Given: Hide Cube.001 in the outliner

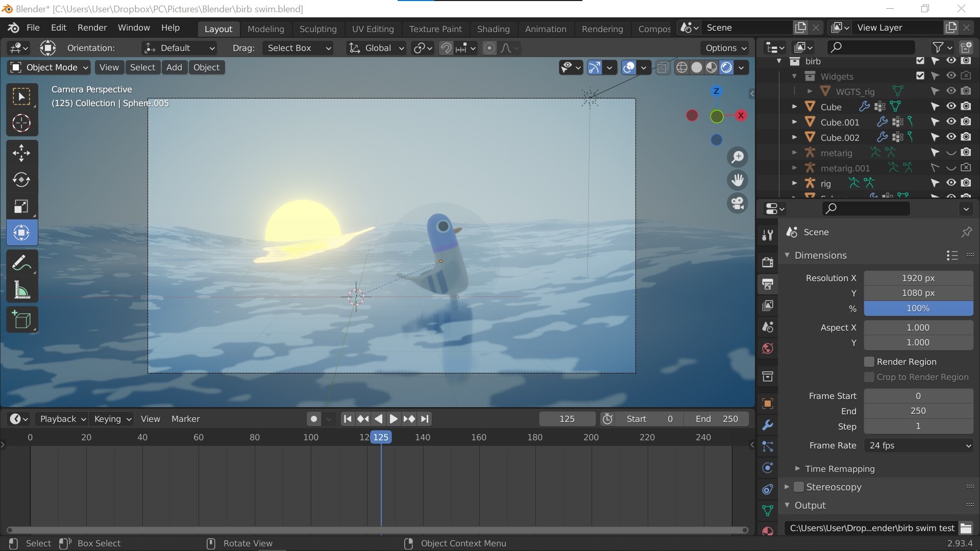Looking at the screenshot, I should [951, 121].
